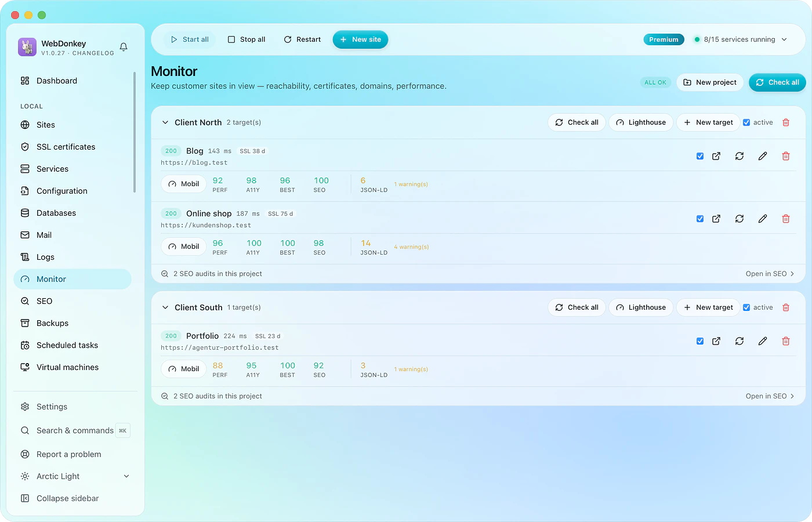812x522 pixels.
Task: Run Lighthouse for Client North
Action: [x=641, y=122]
